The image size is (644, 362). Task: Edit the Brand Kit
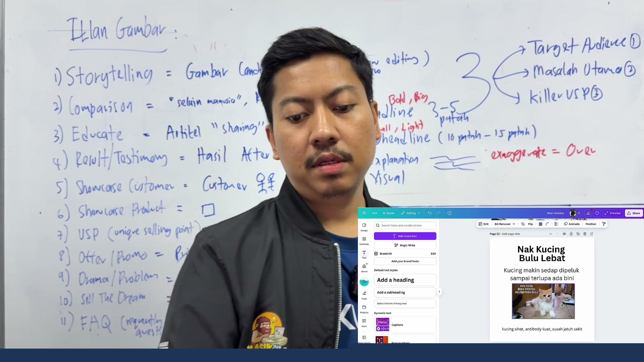pos(433,254)
